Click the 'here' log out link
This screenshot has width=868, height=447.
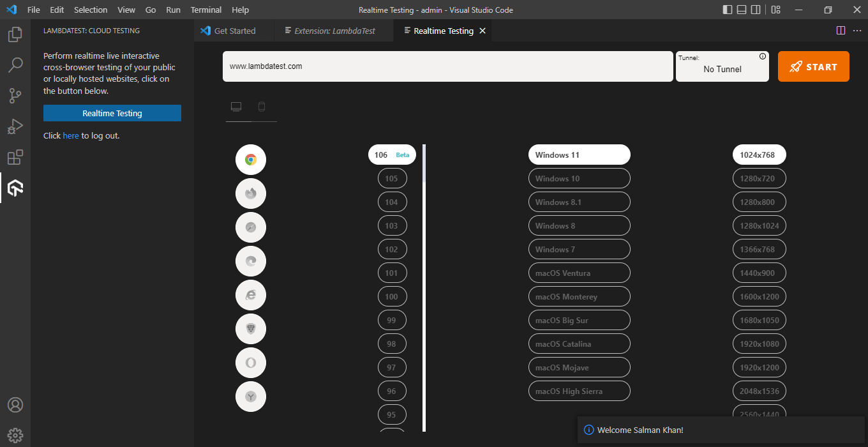click(71, 136)
